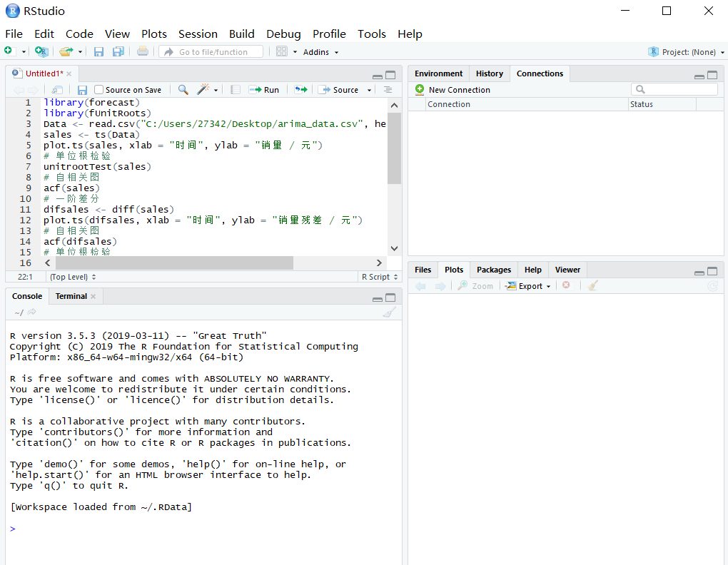The image size is (728, 565).
Task: Toggle the Source on Save checkbox
Action: (x=99, y=90)
